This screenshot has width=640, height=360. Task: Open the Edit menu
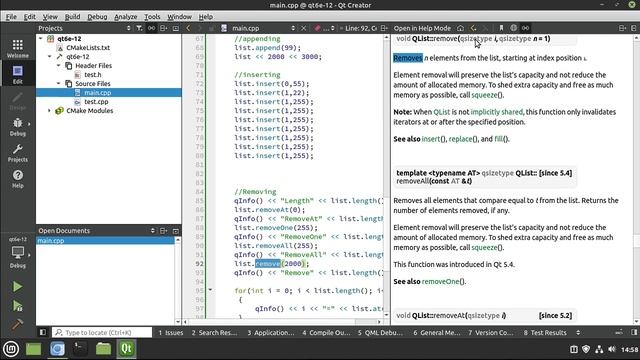[x=29, y=17]
